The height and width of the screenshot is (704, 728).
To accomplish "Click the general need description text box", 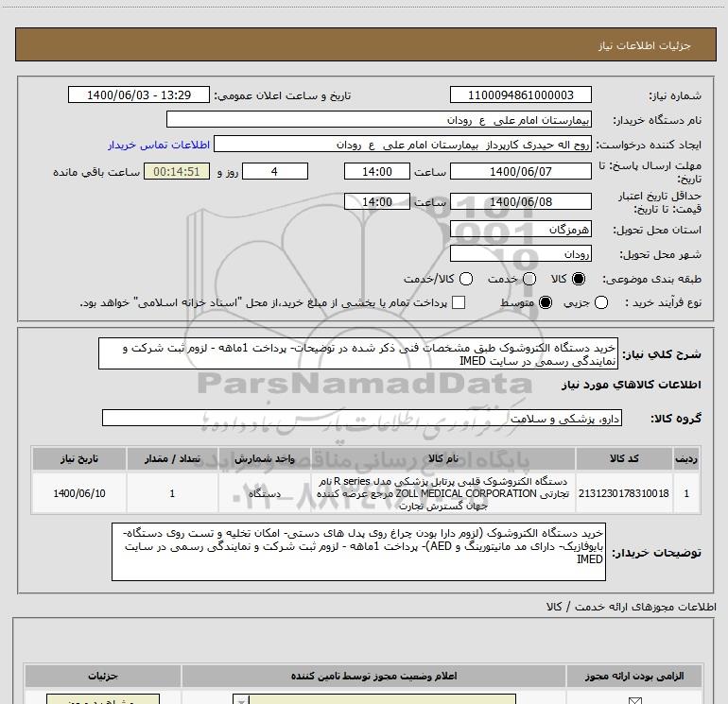I will pyautogui.click(x=358, y=353).
